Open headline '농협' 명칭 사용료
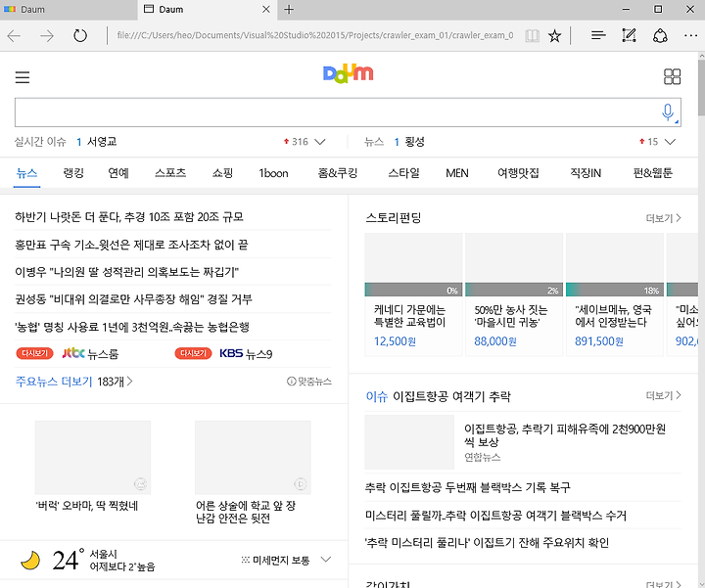Viewport: 705px width, 588px height. [x=132, y=327]
